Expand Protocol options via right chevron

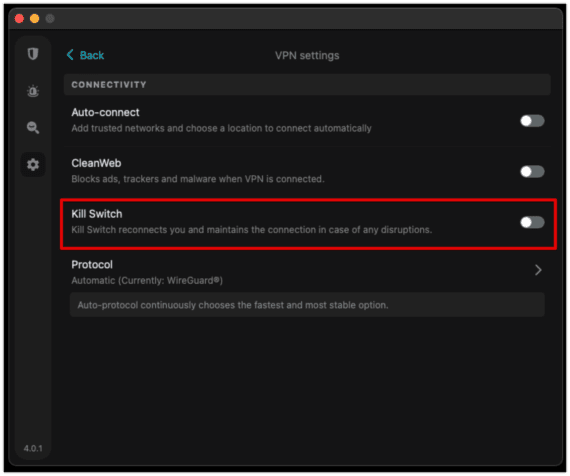pyautogui.click(x=538, y=270)
